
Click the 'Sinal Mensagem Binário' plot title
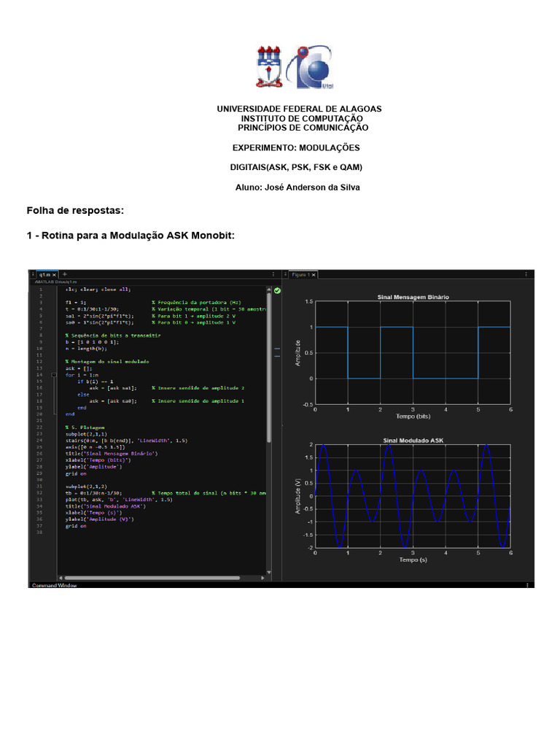tap(413, 297)
